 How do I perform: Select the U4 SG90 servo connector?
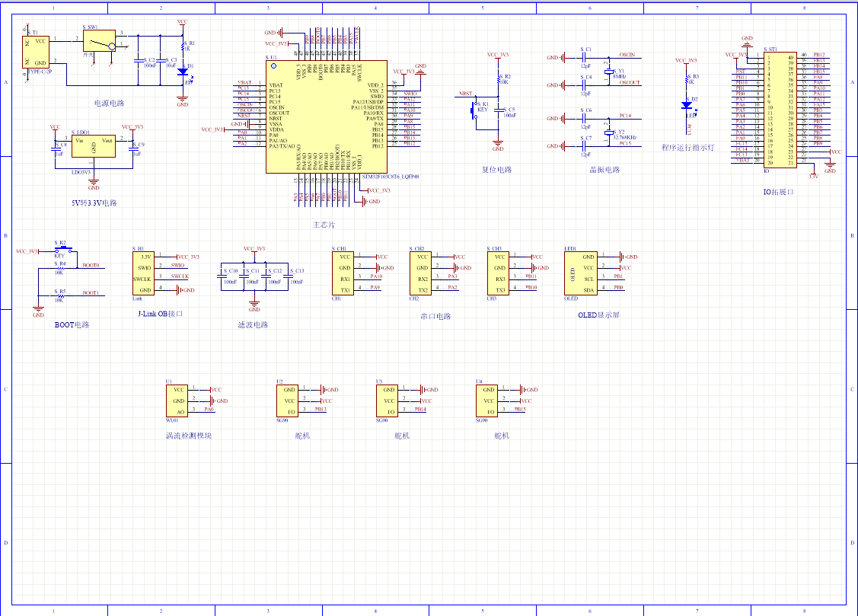coord(487,401)
